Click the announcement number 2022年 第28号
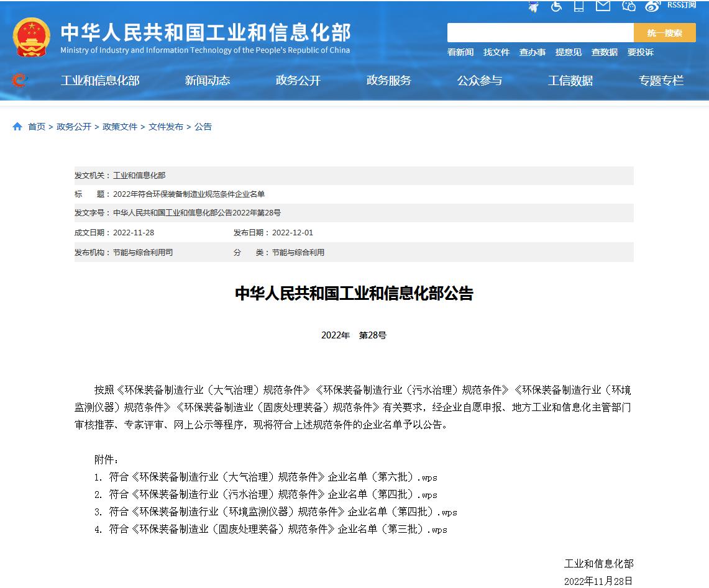Viewport: 709px width, 588px height. (x=354, y=335)
